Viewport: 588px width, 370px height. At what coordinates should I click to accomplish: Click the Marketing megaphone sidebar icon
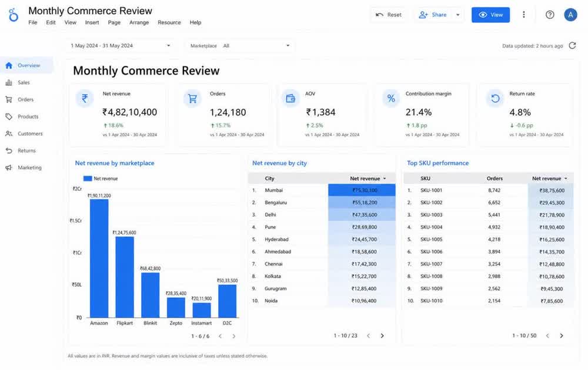coord(9,168)
